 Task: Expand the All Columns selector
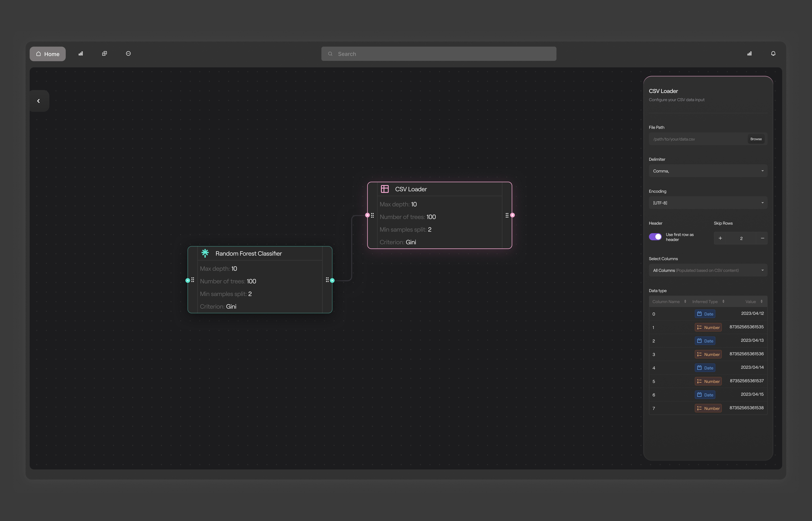click(708, 270)
